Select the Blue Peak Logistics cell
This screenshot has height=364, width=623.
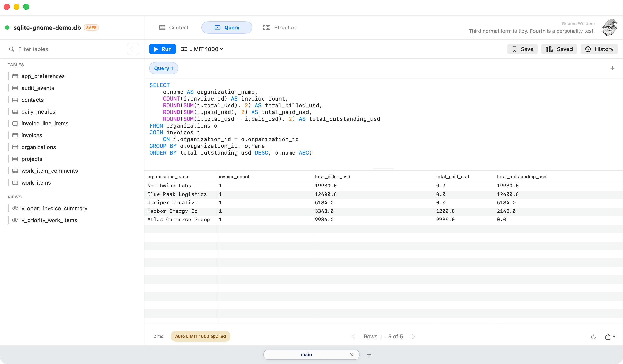click(x=181, y=194)
